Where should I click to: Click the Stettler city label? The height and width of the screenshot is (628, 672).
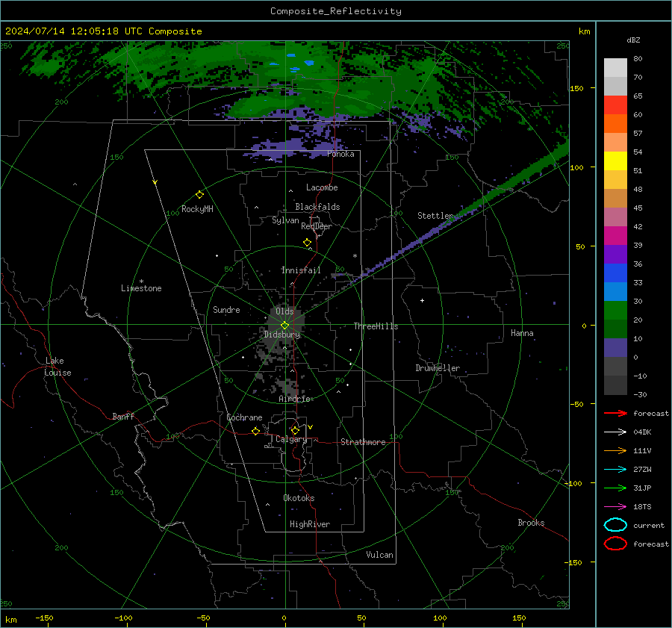pyautogui.click(x=435, y=216)
